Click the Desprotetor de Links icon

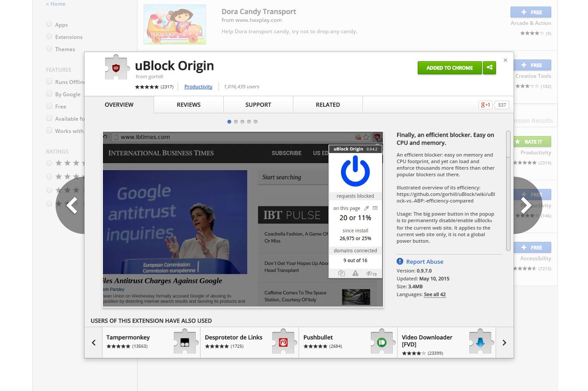[283, 342]
